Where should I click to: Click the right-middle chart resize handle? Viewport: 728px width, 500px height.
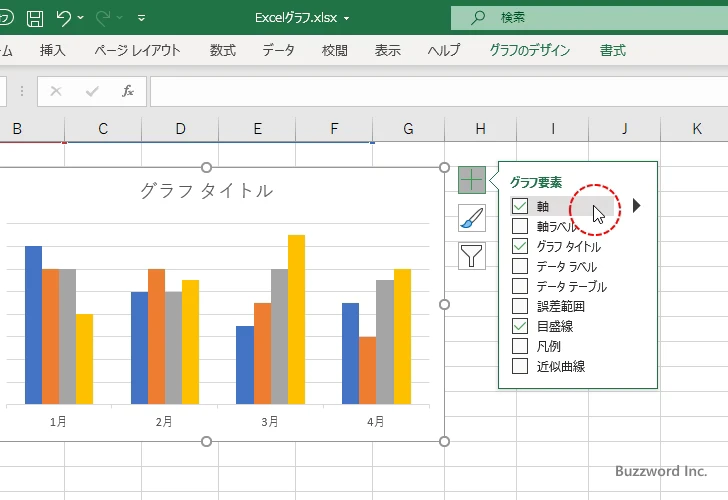[x=444, y=305]
